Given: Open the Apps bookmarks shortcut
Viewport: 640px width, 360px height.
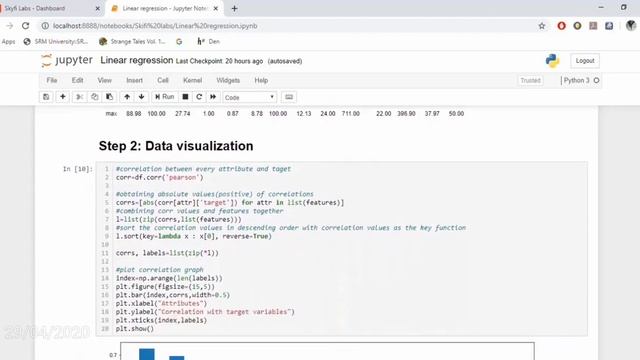Looking at the screenshot, I should 8,42.
